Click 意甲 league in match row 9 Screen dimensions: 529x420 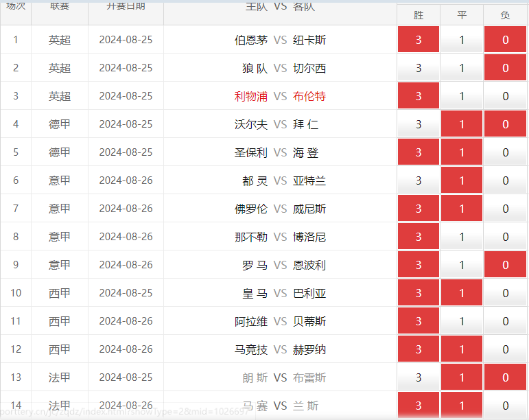(60, 265)
